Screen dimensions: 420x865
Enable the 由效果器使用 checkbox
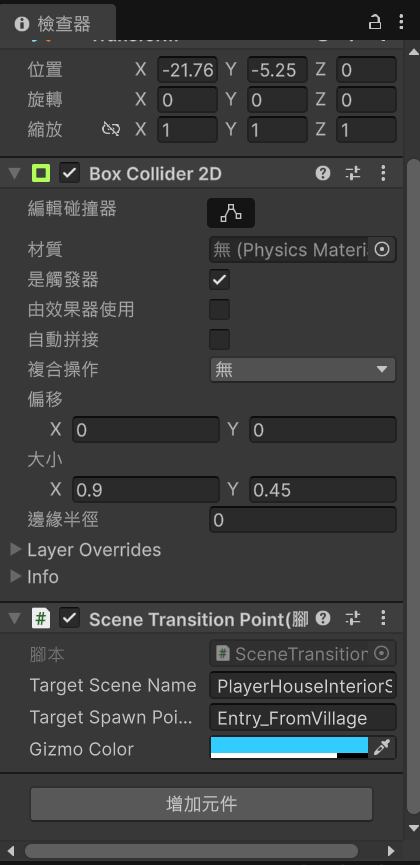point(220,309)
